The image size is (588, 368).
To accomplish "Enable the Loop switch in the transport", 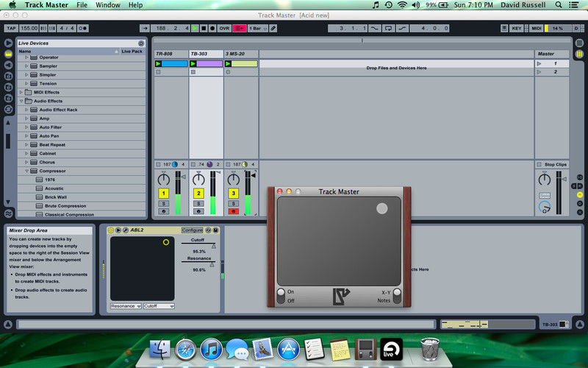I will [x=389, y=28].
